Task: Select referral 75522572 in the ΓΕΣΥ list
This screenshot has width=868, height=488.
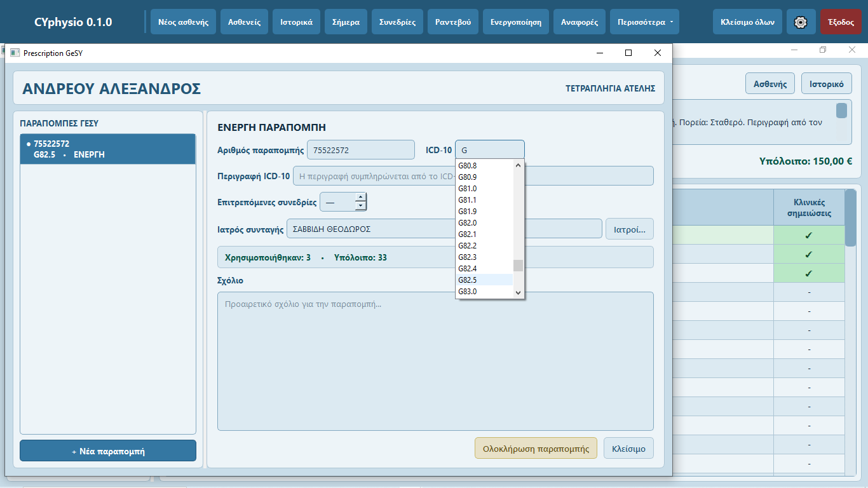Action: pyautogui.click(x=108, y=149)
